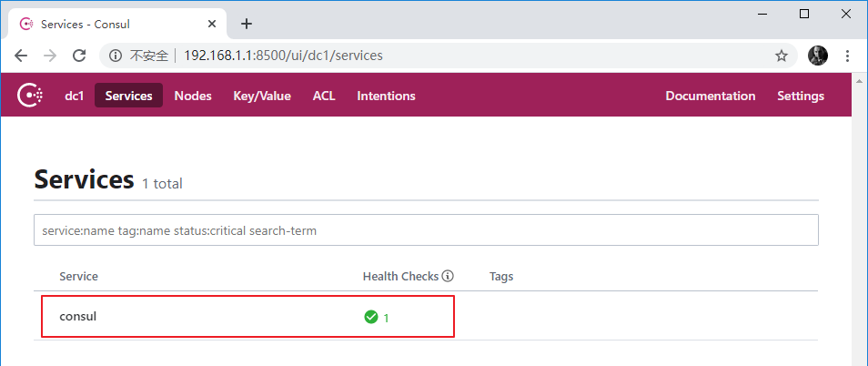Open the ACL navigation tab
868x366 pixels.
(324, 96)
